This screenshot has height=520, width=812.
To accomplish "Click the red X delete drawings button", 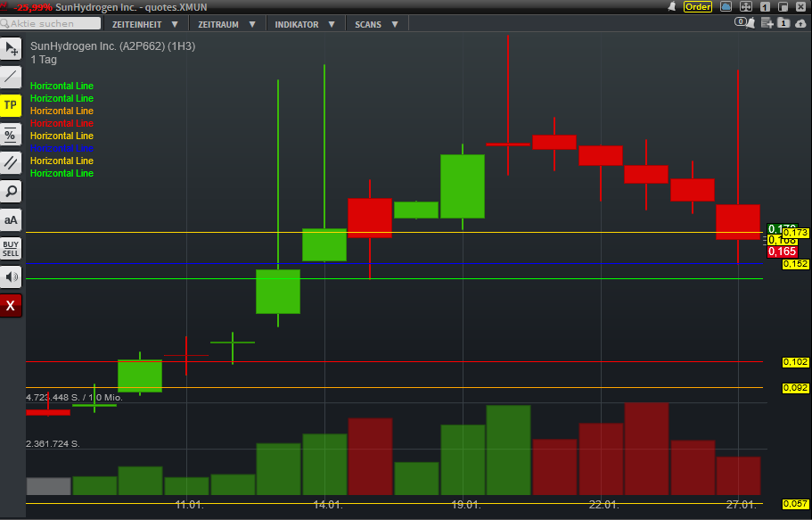I will (11, 305).
